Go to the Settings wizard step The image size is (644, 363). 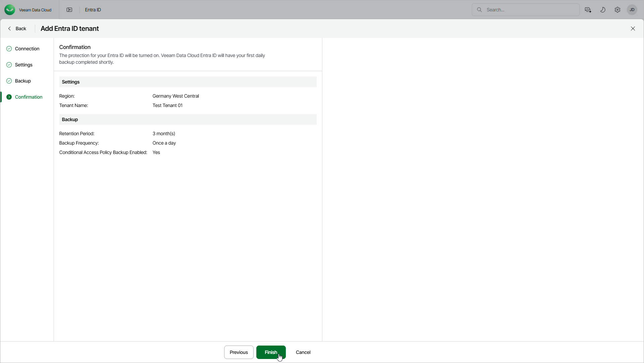coord(24,65)
